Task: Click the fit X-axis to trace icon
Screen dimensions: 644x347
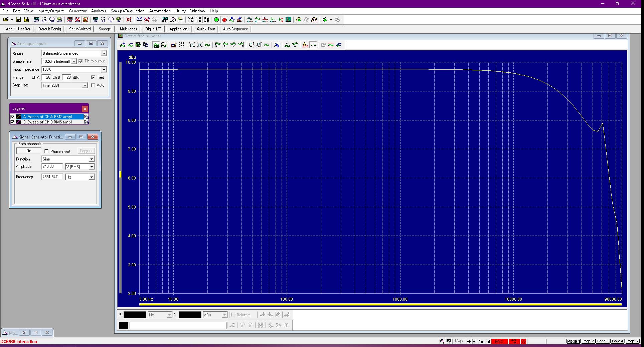Action: click(x=207, y=45)
